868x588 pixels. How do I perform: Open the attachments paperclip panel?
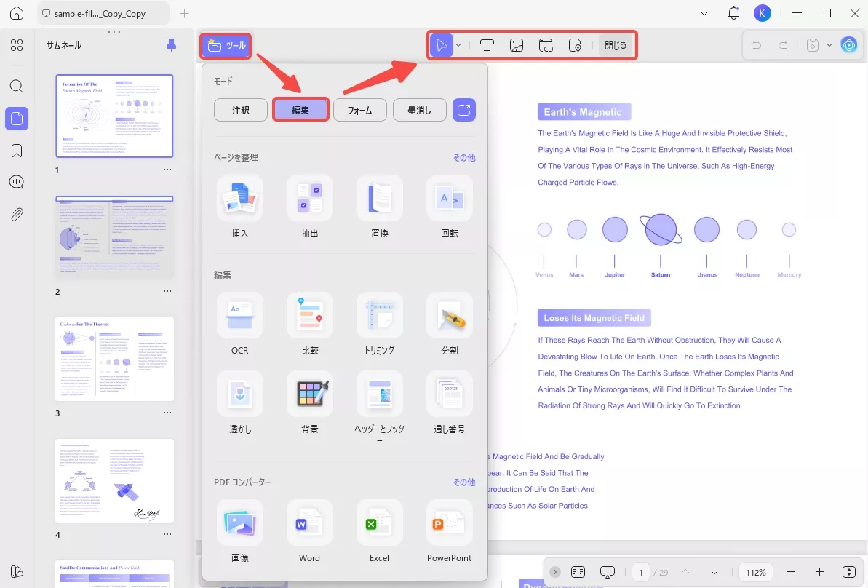(17, 214)
